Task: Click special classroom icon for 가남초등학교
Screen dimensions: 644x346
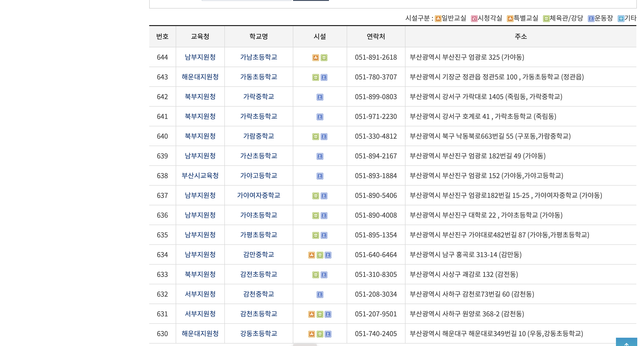Action: pos(315,58)
